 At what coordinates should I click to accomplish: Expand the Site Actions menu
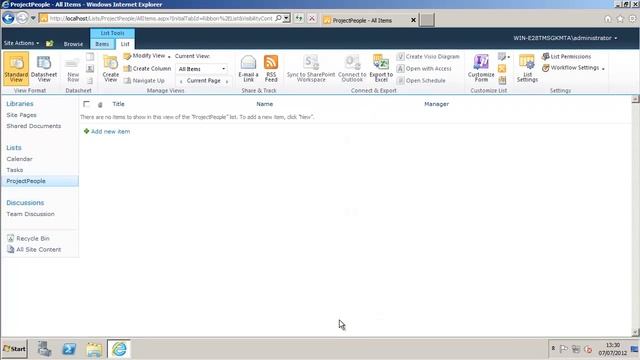[21, 43]
